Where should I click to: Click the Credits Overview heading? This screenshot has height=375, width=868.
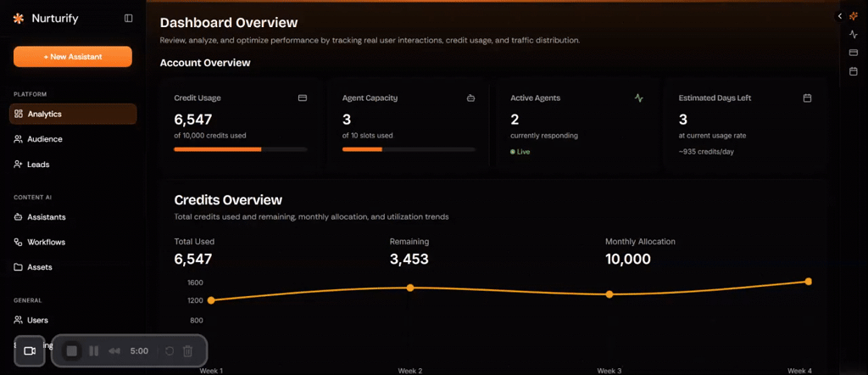coord(228,200)
